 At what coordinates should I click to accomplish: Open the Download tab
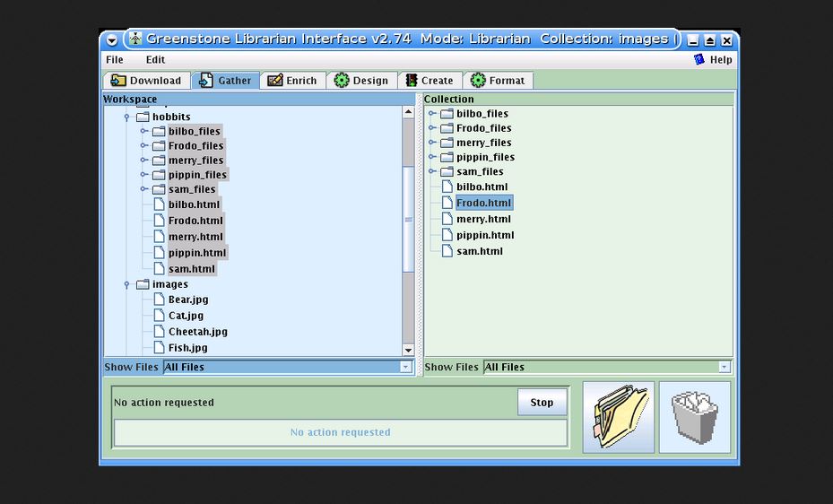(147, 81)
